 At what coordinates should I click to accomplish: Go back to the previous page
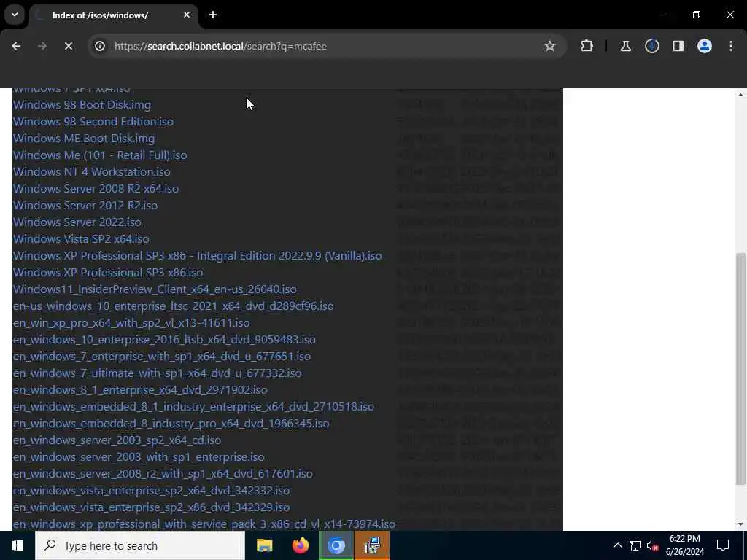click(16, 46)
